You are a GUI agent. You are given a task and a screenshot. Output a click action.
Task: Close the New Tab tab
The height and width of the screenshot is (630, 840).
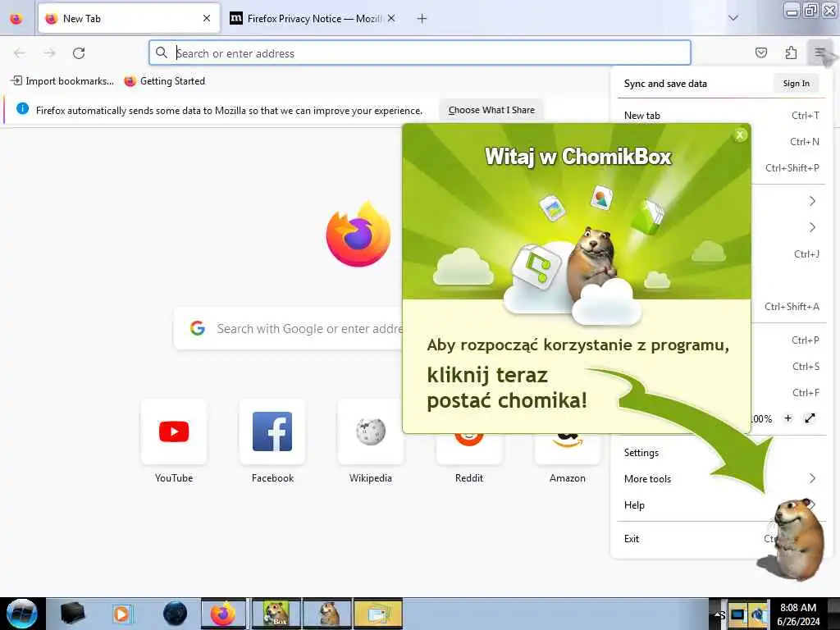tap(207, 19)
